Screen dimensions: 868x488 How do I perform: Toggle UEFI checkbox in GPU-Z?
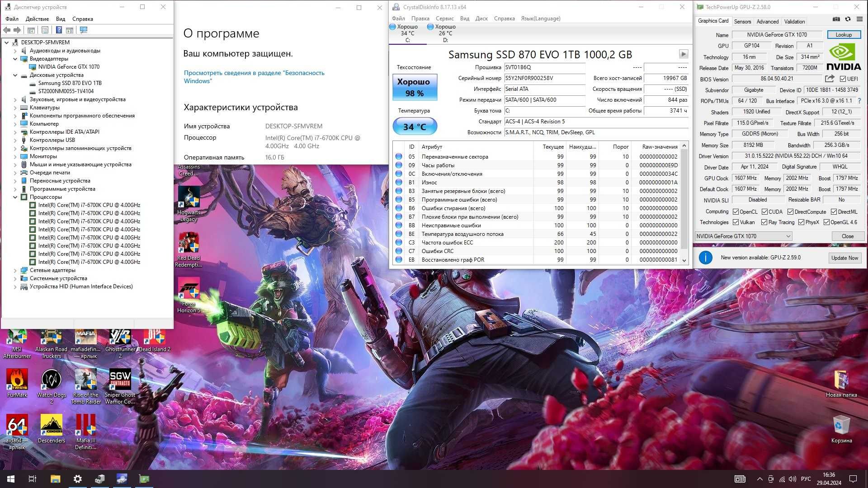(843, 79)
